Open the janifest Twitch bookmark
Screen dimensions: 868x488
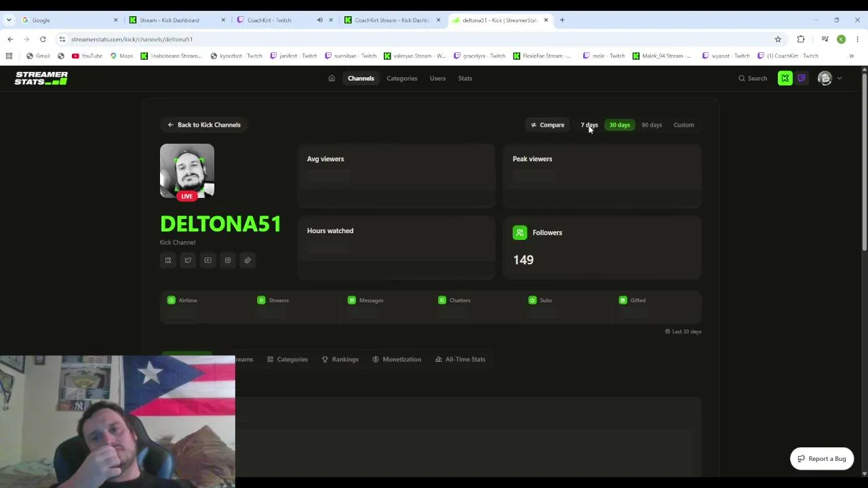(294, 56)
